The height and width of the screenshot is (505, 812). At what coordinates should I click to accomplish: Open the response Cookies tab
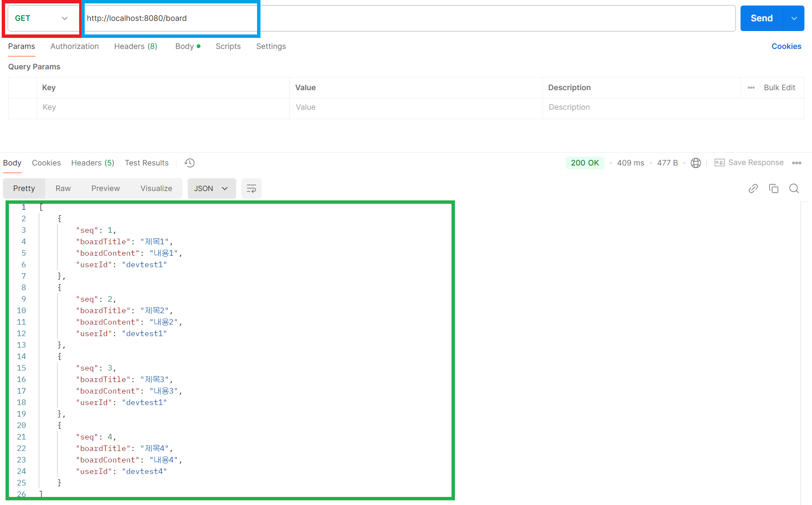[46, 163]
